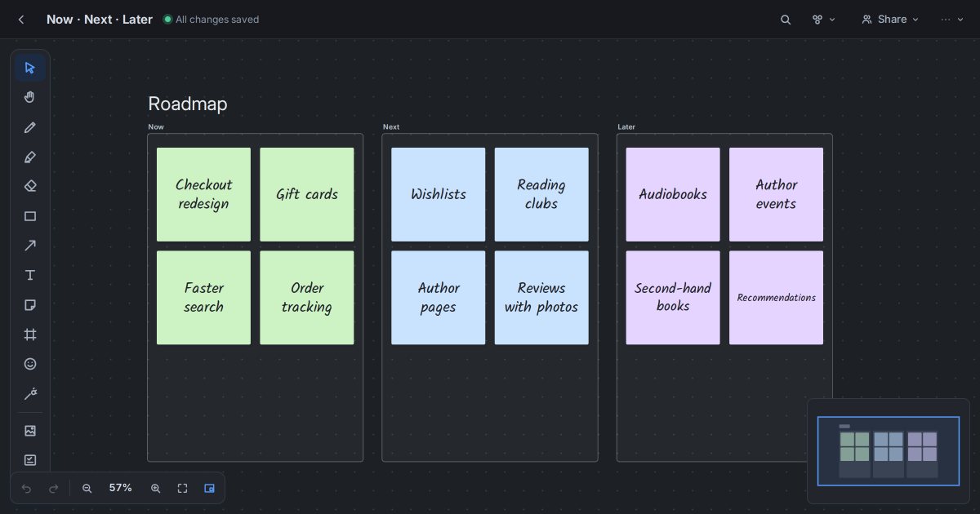Image resolution: width=980 pixels, height=514 pixels.
Task: Select the Eraser tool
Action: pyautogui.click(x=30, y=186)
